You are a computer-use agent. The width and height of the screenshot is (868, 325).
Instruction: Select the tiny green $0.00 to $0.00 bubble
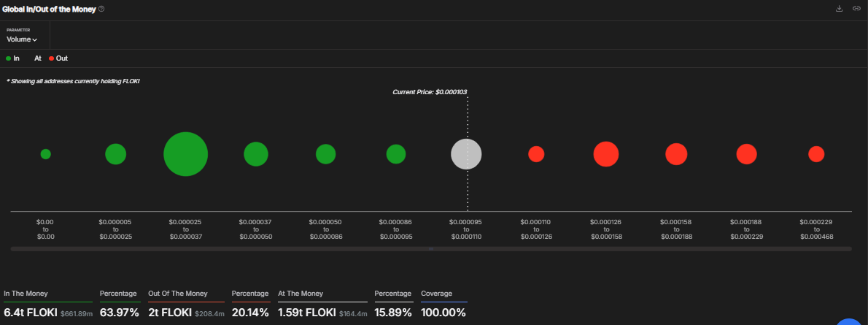[46, 154]
